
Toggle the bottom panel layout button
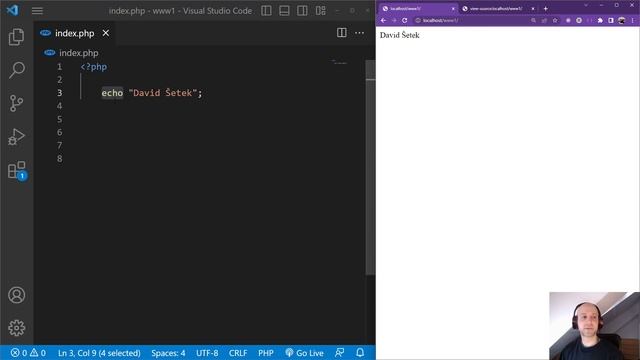pyautogui.click(x=284, y=11)
